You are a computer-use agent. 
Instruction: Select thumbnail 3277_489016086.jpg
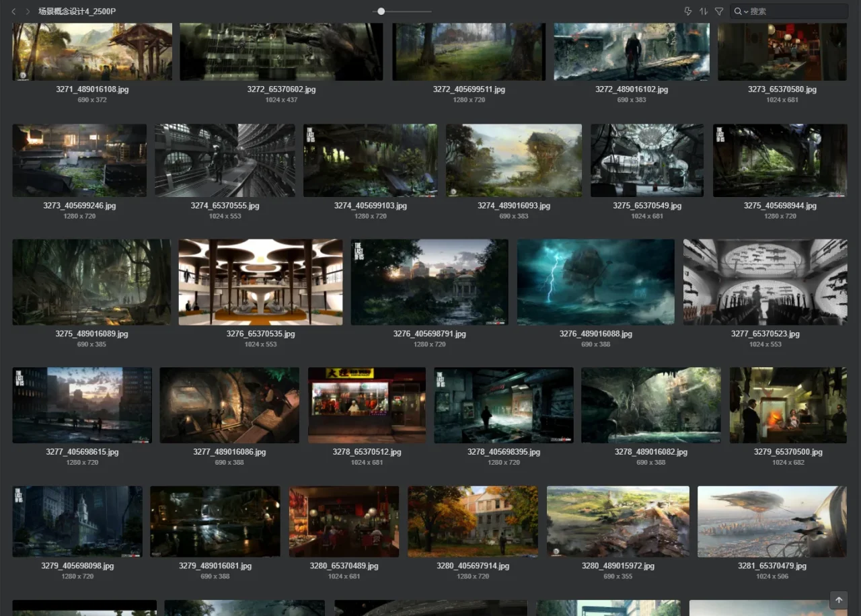coord(229,405)
